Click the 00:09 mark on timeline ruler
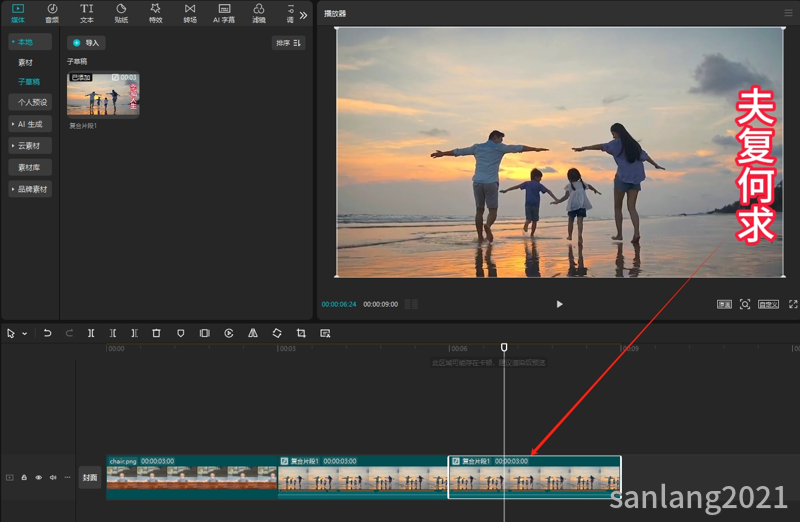Viewport: 800px width, 522px height. tap(631, 349)
